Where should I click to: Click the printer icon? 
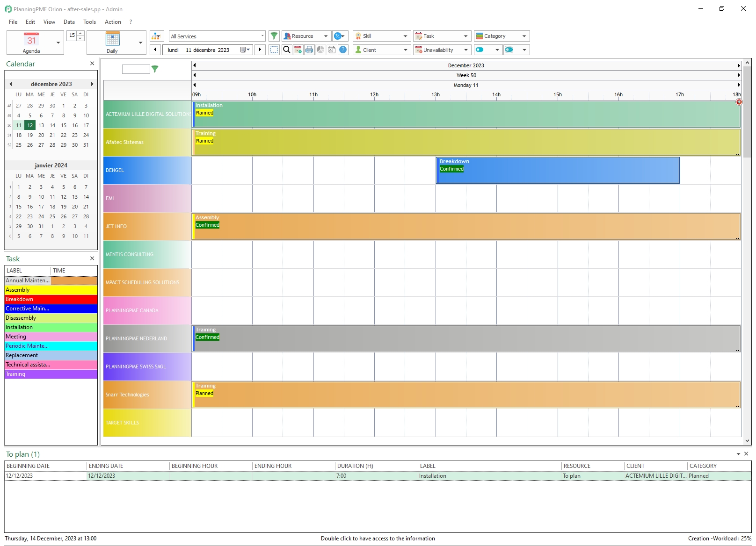(309, 50)
